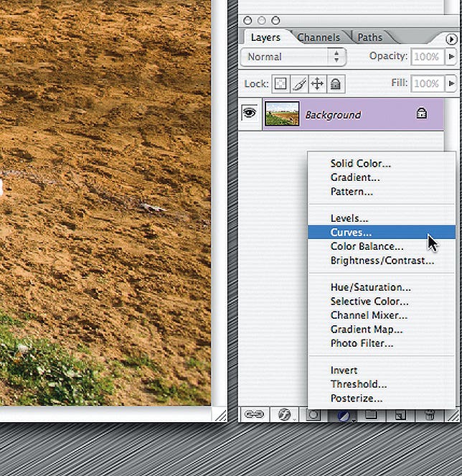Open the layer style effects button

[x=285, y=414]
